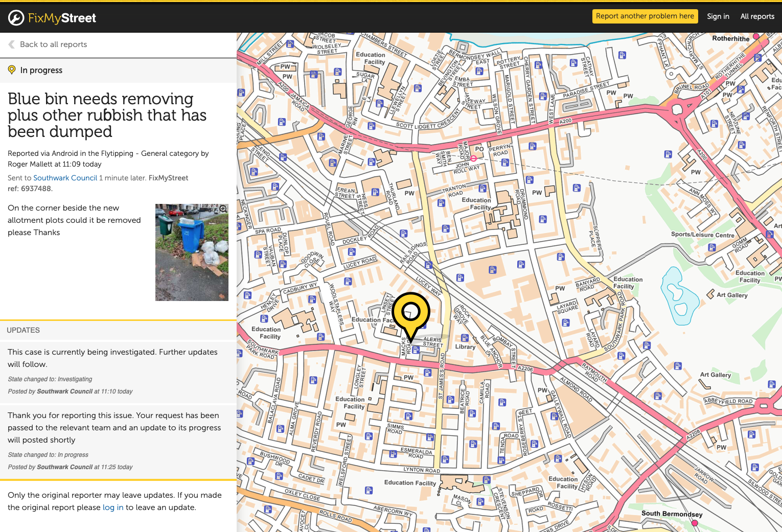782x532 pixels.
Task: Click the yellow report location pin on map
Action: tap(411, 312)
